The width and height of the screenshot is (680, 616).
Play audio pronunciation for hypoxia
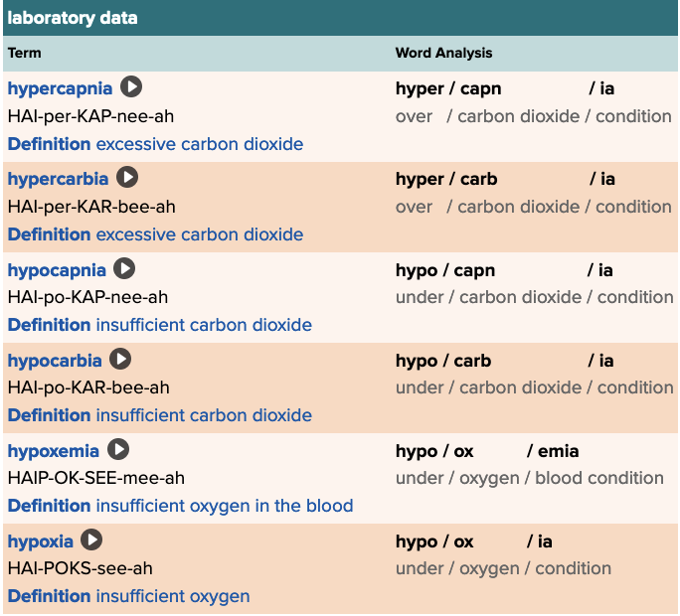[x=92, y=539]
